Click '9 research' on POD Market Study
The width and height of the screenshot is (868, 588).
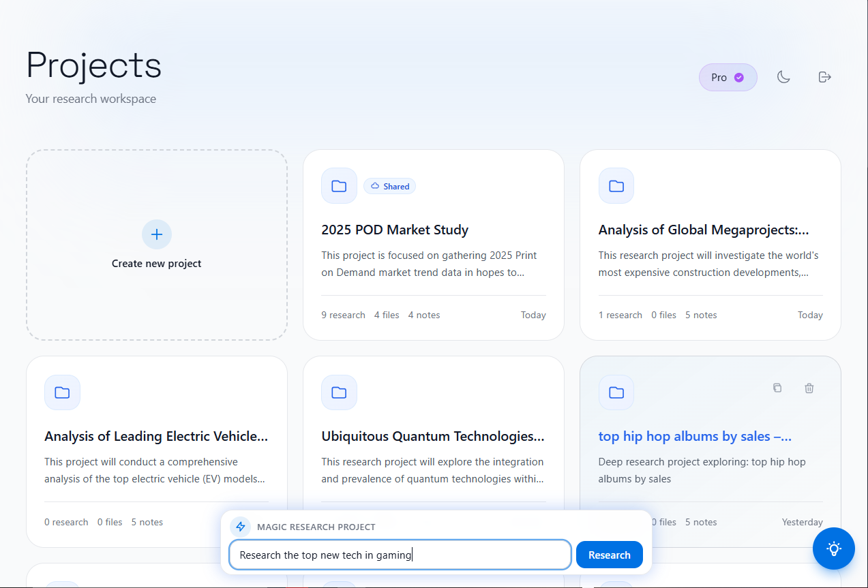coord(343,315)
